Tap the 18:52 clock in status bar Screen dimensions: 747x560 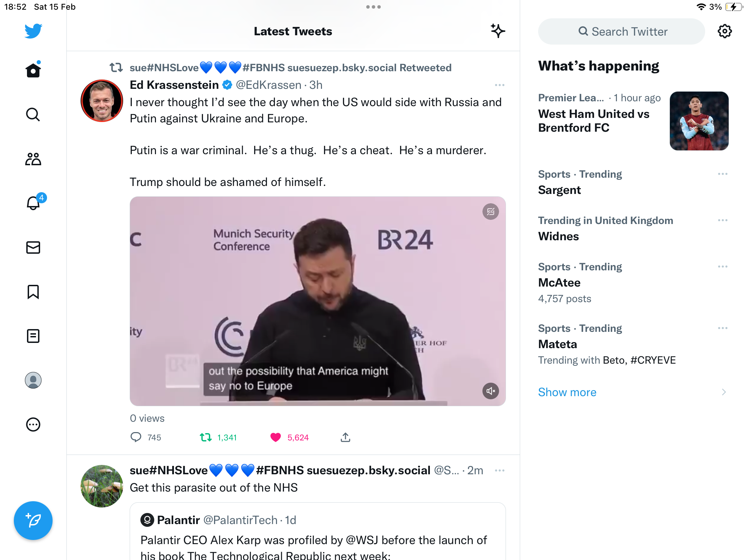tap(15, 7)
